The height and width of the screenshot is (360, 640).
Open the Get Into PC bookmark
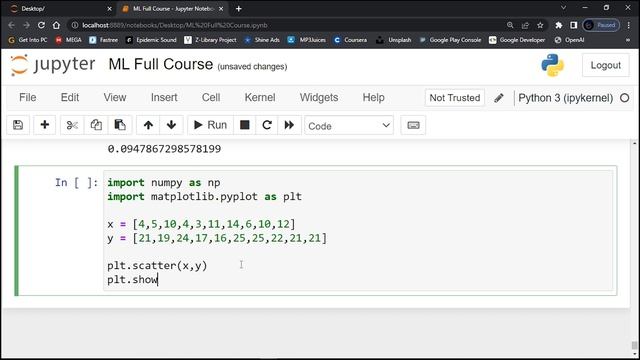click(28, 40)
